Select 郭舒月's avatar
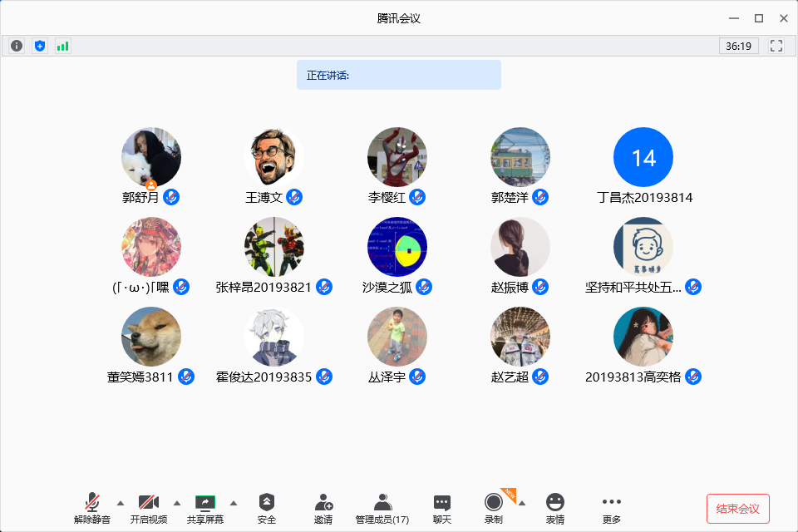Image resolution: width=798 pixels, height=532 pixels. (151, 157)
